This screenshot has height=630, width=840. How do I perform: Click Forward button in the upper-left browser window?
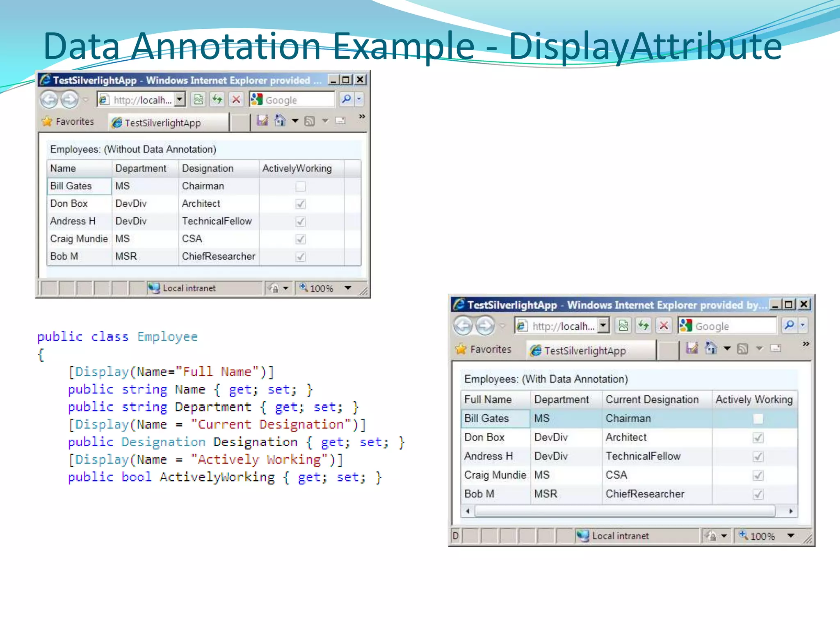click(70, 100)
